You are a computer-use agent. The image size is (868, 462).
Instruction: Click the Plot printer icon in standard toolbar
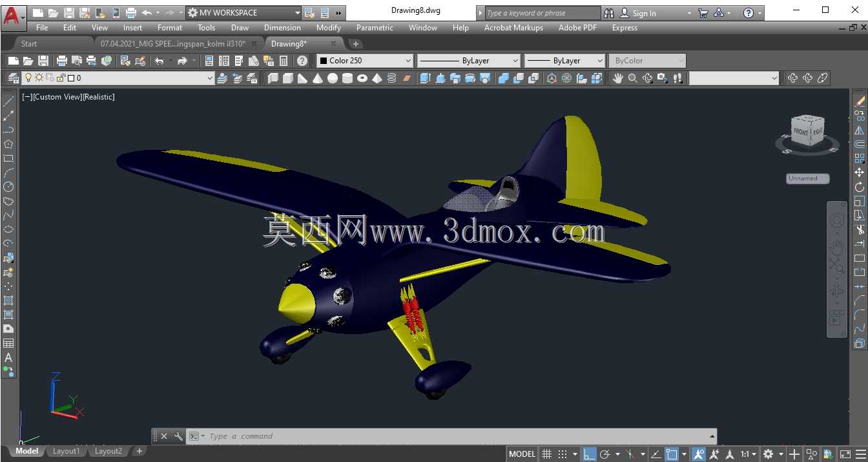click(61, 61)
